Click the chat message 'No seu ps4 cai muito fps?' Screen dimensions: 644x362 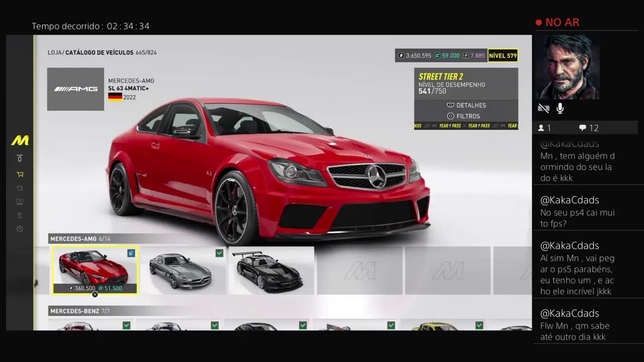pyautogui.click(x=577, y=218)
